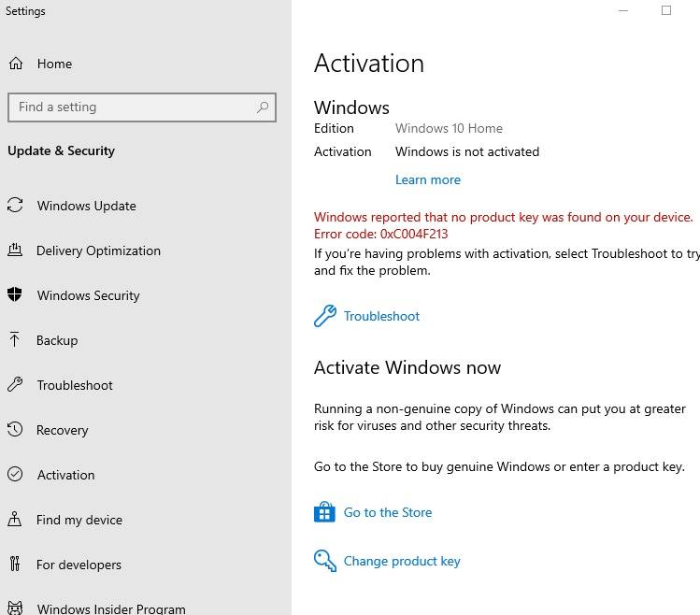Image resolution: width=700 pixels, height=615 pixels.
Task: Go to Windows Security section
Action: [89, 295]
